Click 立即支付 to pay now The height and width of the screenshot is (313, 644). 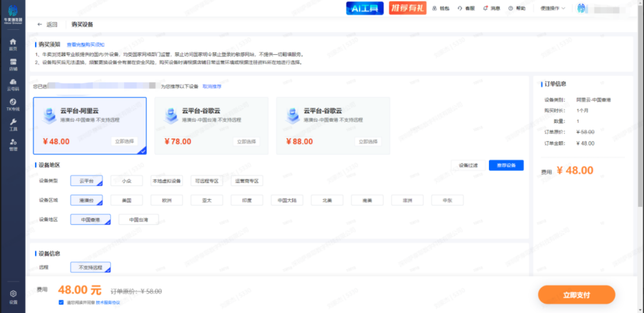tap(577, 295)
